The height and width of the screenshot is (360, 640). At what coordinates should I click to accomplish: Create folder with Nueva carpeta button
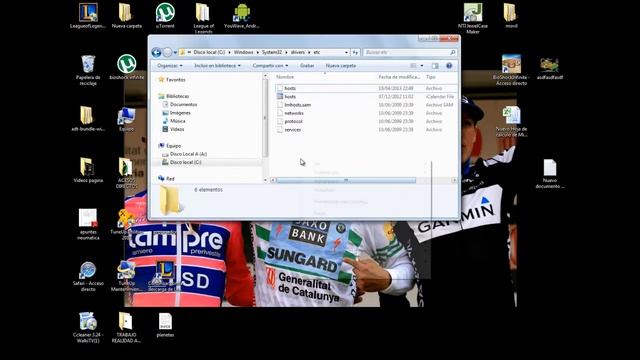pos(340,66)
